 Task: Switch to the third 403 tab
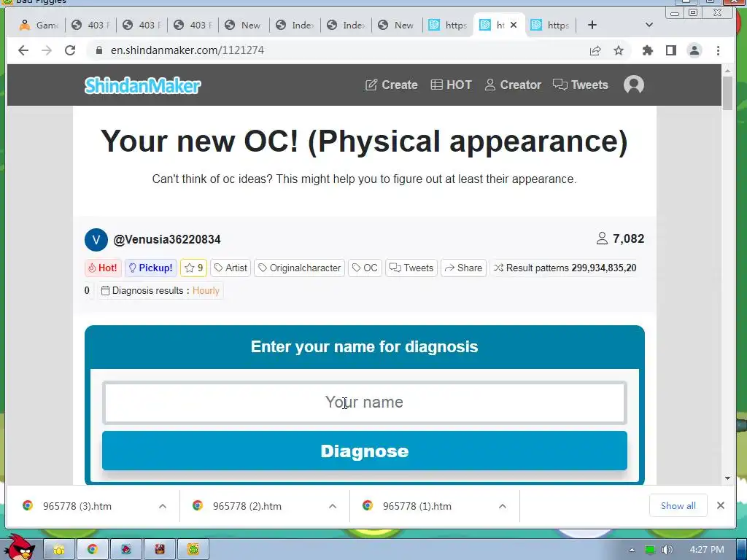click(x=192, y=25)
